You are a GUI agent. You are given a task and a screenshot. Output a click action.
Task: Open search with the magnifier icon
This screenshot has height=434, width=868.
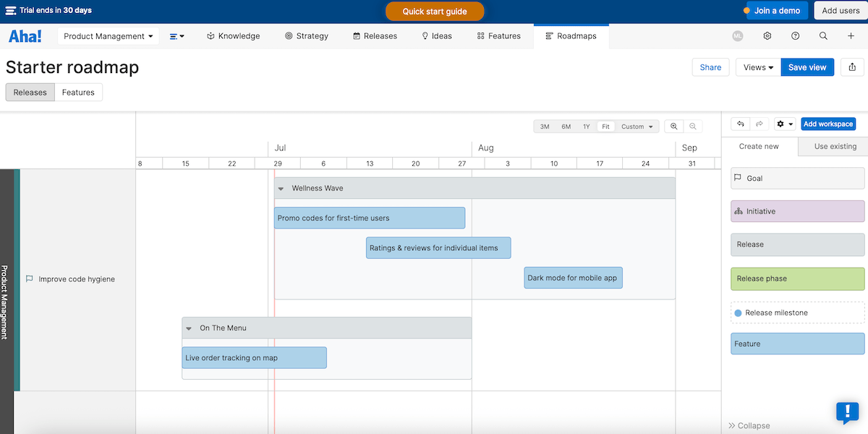tap(823, 36)
